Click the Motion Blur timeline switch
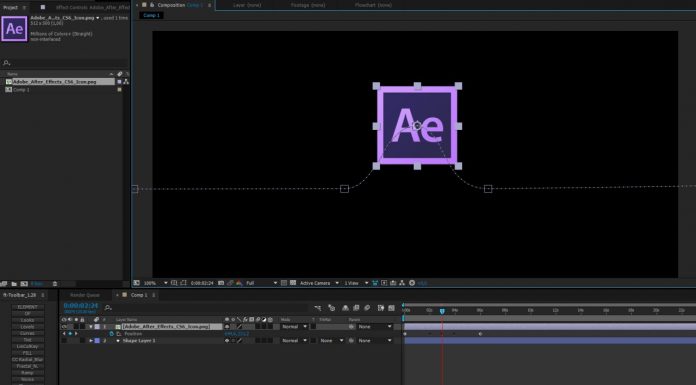Viewport: 696px width, 385px height. coord(367,308)
